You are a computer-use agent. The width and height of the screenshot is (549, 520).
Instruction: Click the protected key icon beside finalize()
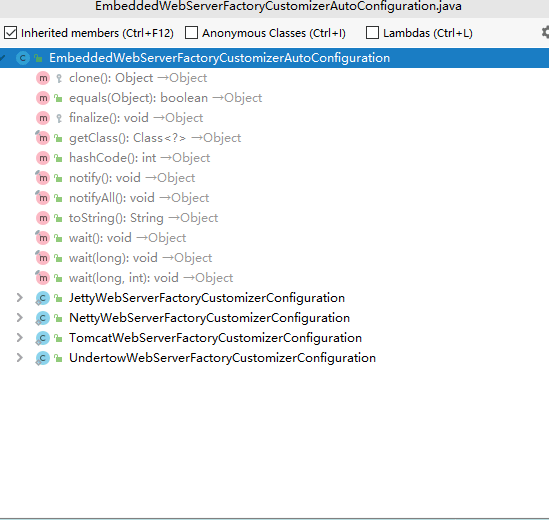click(59, 118)
